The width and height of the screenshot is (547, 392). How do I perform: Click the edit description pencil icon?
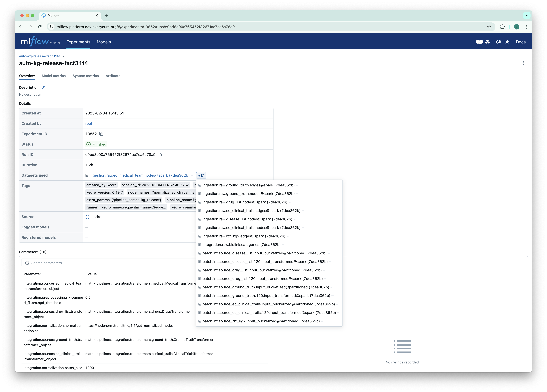[43, 88]
